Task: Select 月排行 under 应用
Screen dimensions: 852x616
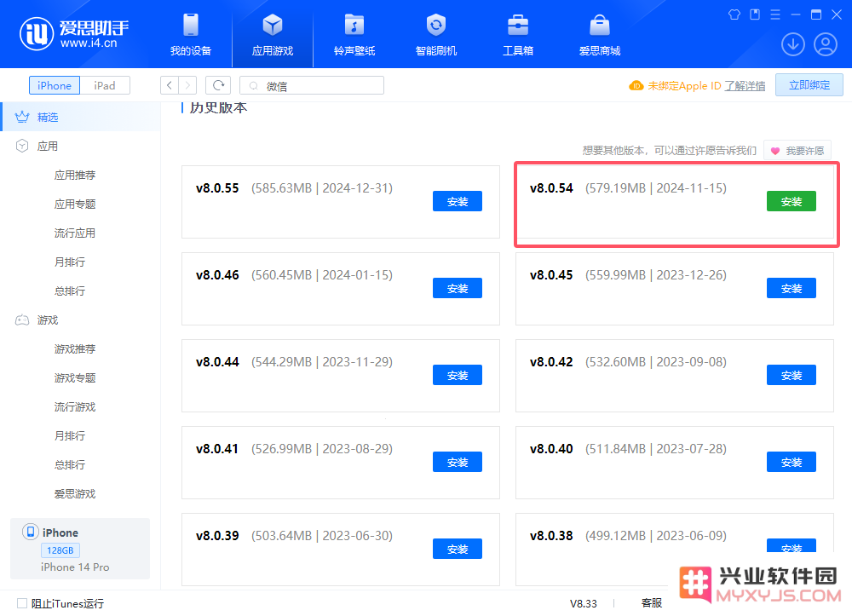Action: (x=70, y=262)
